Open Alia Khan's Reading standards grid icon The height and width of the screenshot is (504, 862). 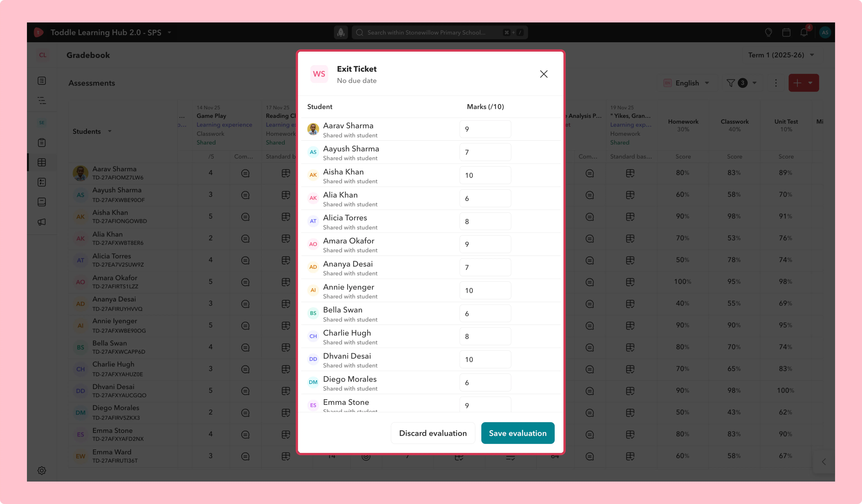pos(286,239)
